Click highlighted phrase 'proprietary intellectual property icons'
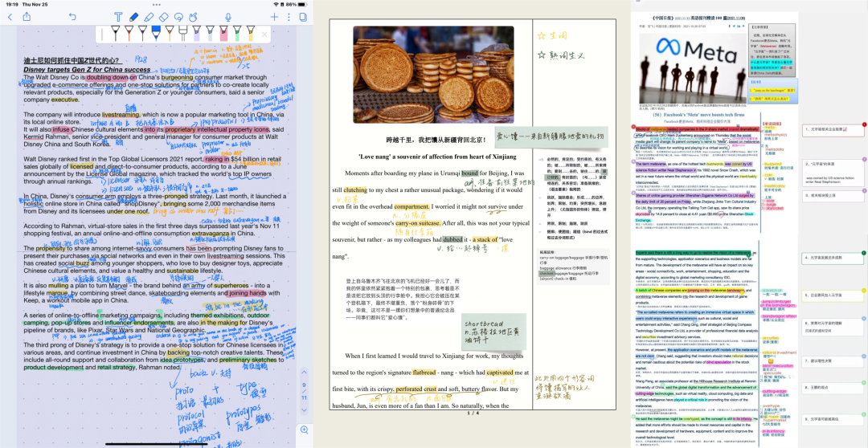This screenshot has height=448, width=868. click(218, 130)
